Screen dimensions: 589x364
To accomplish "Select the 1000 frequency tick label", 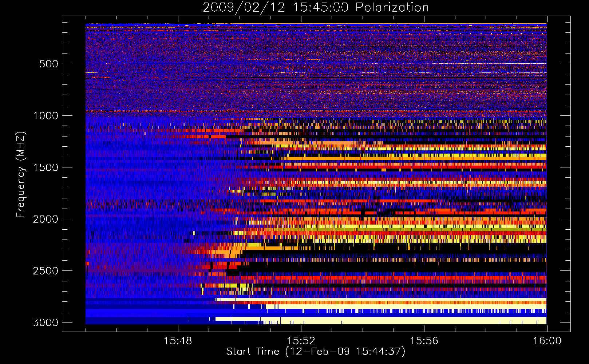I will tap(46, 116).
